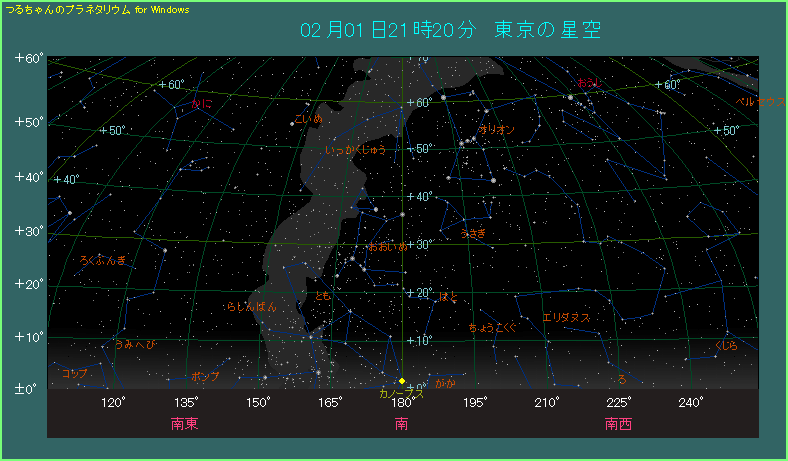788x461 pixels.
Task: Click the 180° azimuth axis label
Action: click(403, 403)
